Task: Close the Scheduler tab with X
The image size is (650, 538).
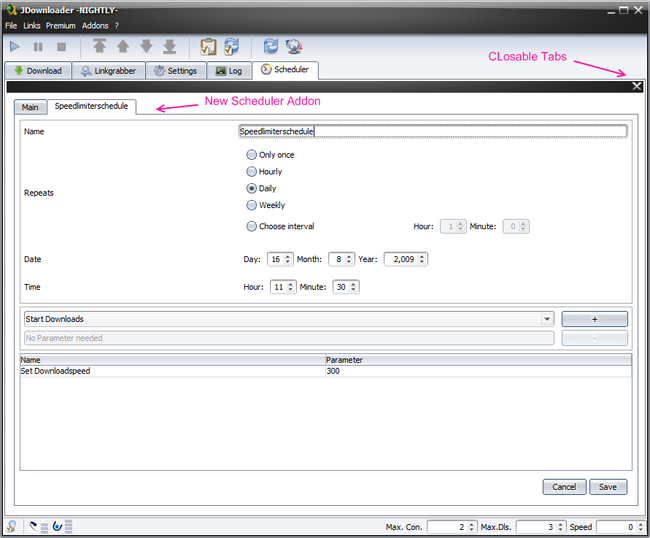Action: [637, 86]
